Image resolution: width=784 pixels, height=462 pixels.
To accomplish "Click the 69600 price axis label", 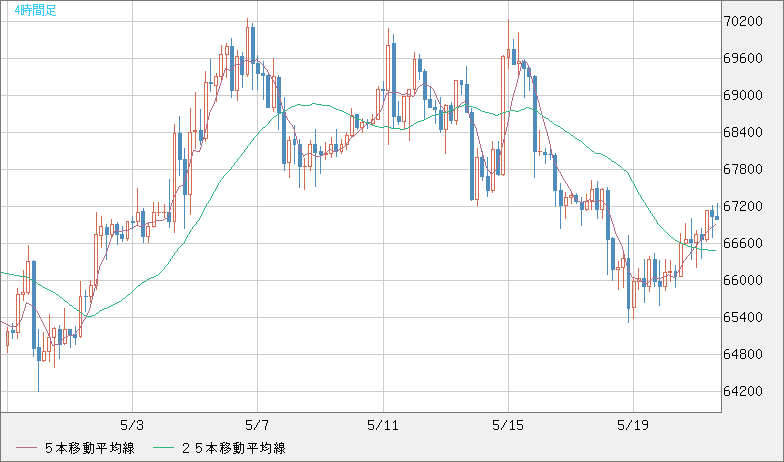I will [x=743, y=58].
